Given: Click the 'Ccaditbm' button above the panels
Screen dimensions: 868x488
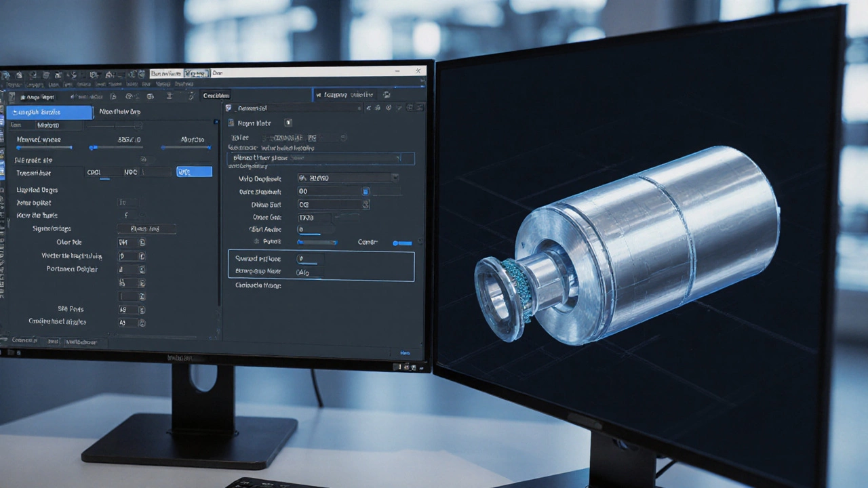Looking at the screenshot, I should (x=216, y=96).
